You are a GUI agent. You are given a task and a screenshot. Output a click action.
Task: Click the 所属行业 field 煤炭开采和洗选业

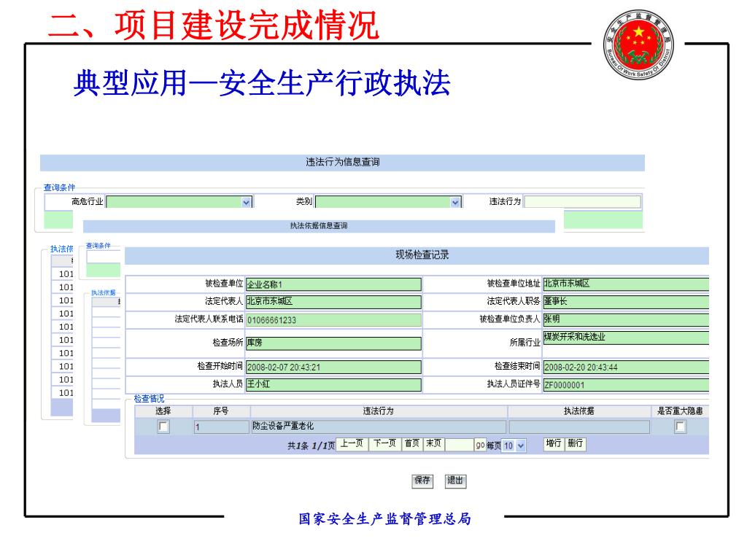(626, 338)
